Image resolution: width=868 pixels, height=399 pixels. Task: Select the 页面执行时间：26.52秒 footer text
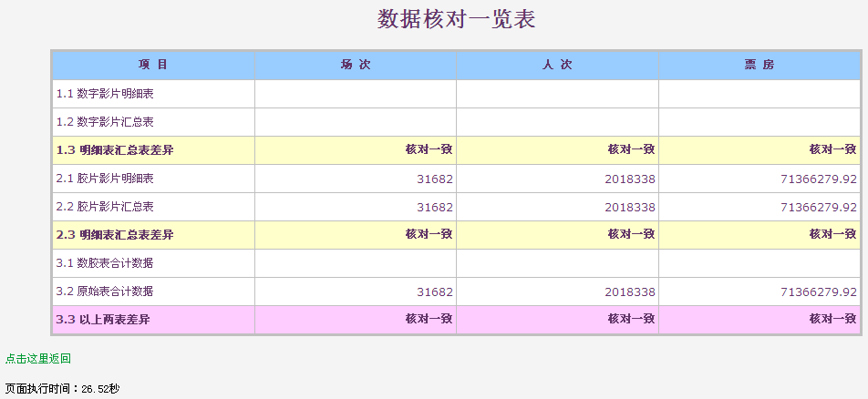(62, 388)
